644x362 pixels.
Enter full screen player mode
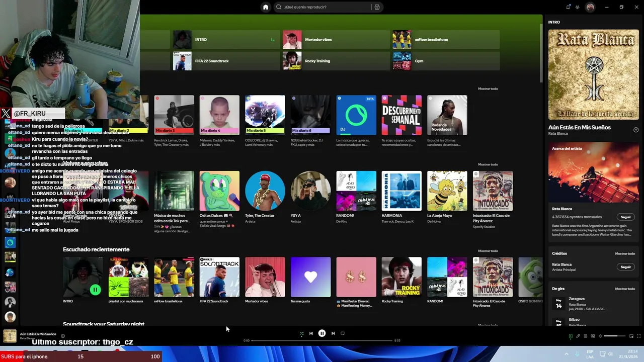click(x=639, y=336)
